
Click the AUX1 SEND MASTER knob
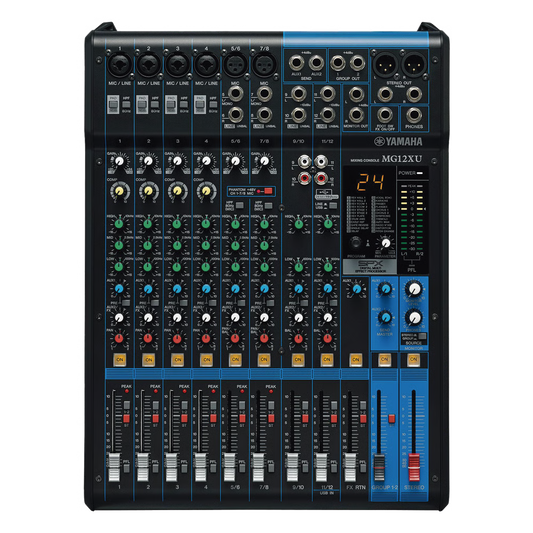pos(385,289)
